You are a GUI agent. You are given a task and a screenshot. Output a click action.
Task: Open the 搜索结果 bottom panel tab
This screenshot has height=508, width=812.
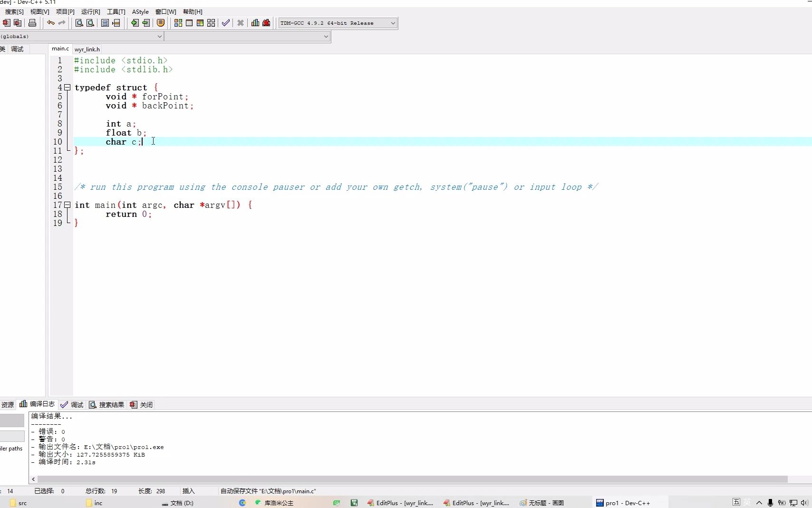pyautogui.click(x=106, y=405)
